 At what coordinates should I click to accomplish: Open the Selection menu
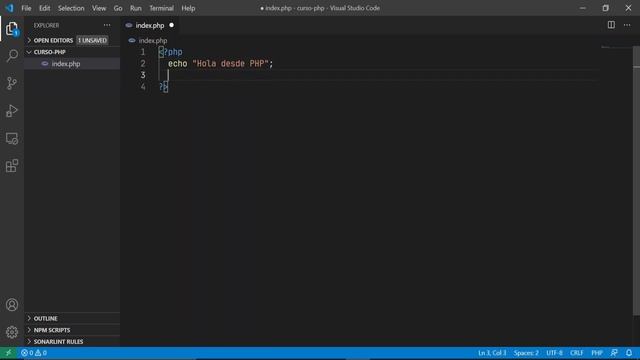tap(71, 8)
